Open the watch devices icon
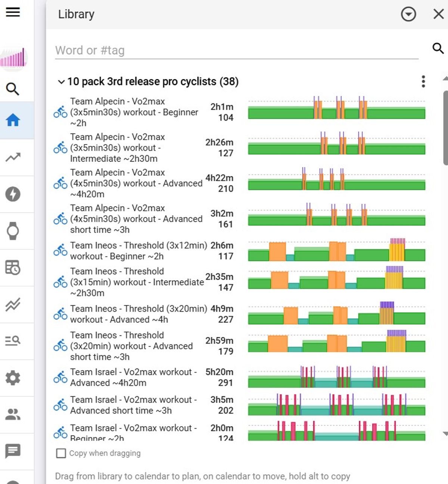 point(13,231)
